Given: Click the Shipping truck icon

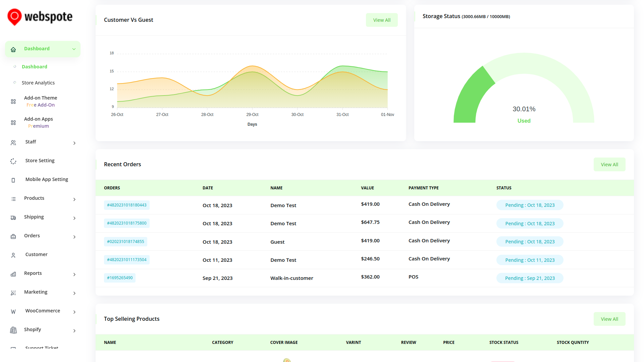Looking at the screenshot, I should click(13, 218).
